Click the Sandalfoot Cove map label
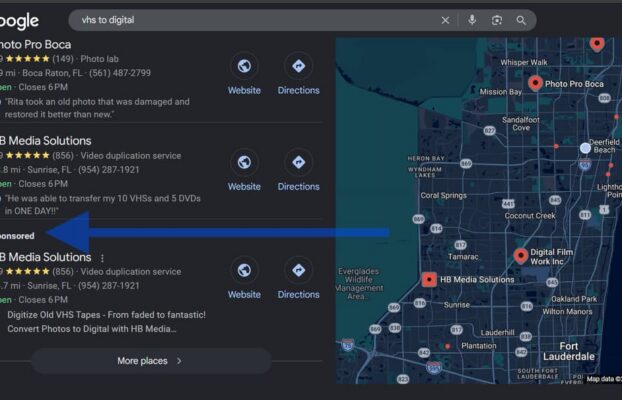This screenshot has width=622, height=400. [x=520, y=123]
